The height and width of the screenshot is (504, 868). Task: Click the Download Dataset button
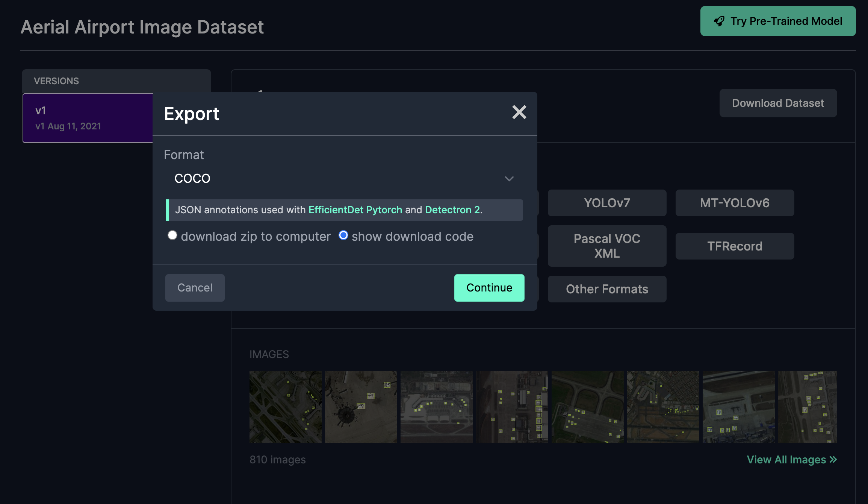click(x=778, y=103)
